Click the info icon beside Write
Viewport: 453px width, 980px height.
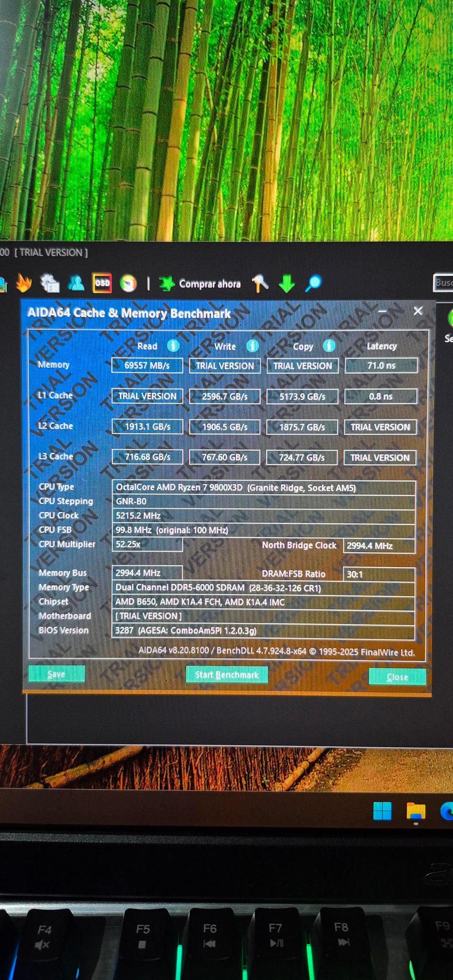[252, 346]
